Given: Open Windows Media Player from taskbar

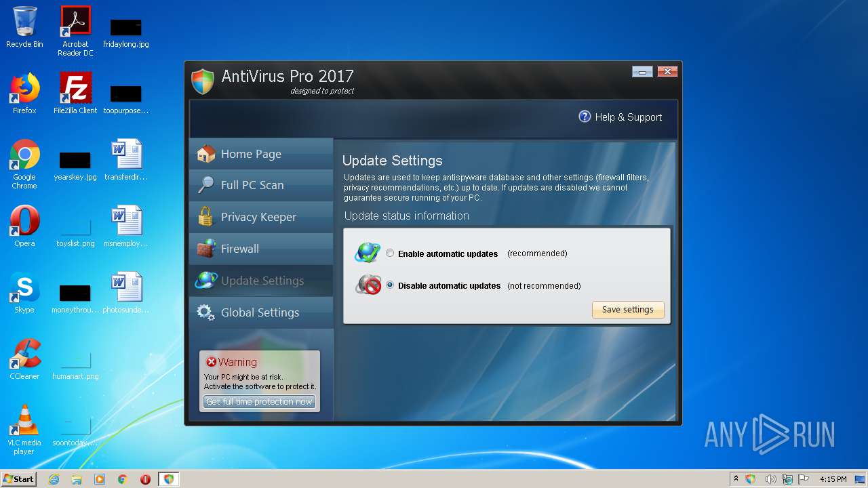Looking at the screenshot, I should point(100,479).
